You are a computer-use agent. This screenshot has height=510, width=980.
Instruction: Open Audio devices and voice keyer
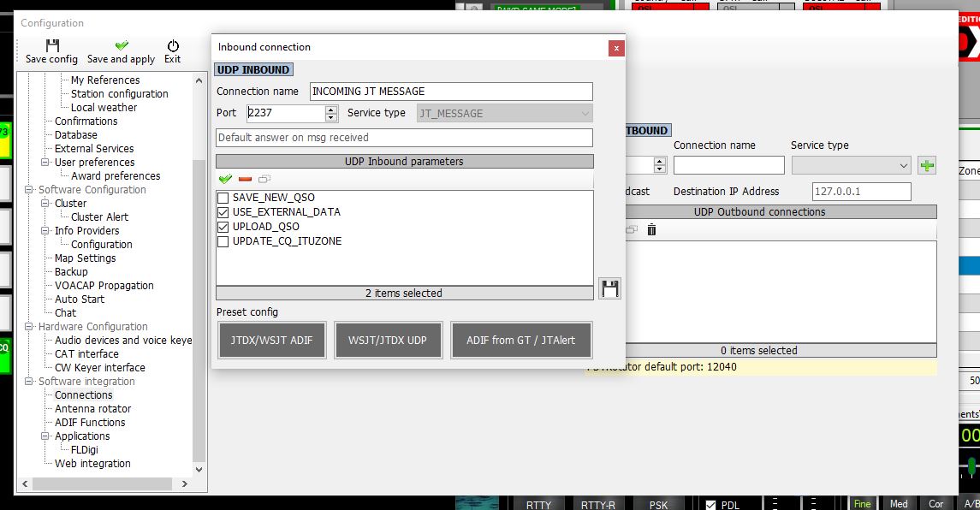(123, 340)
